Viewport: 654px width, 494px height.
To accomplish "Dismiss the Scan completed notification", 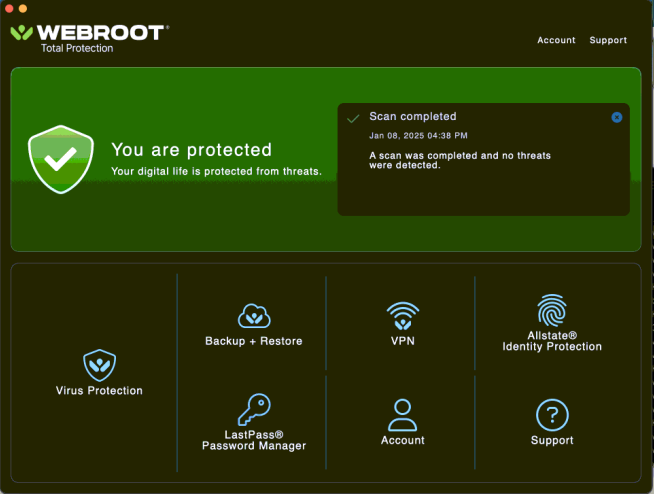I will (x=616, y=117).
